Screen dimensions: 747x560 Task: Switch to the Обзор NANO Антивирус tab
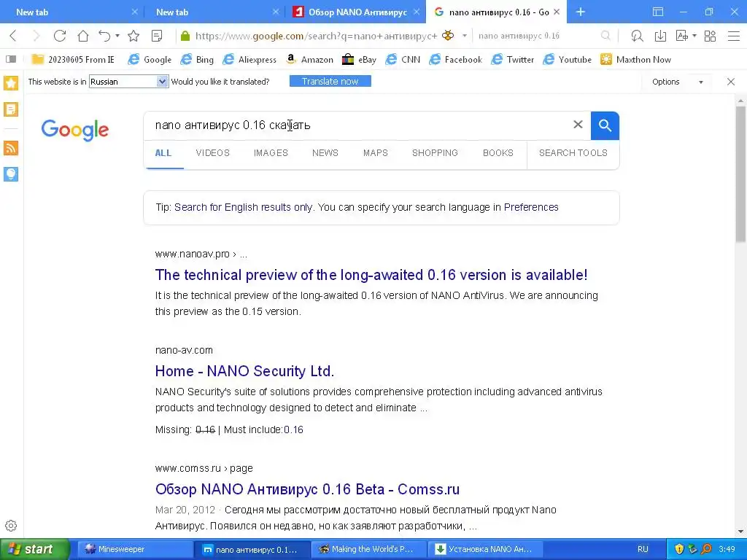pos(354,12)
